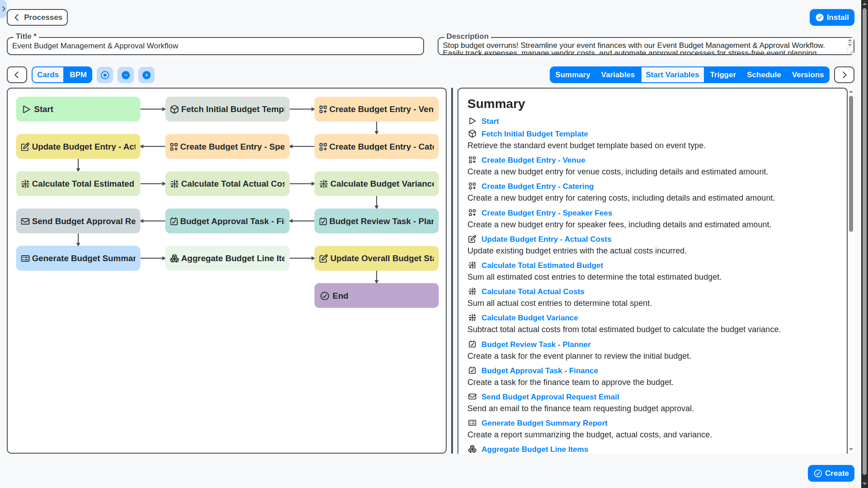868x488 pixels.
Task: Click into the workflow Title input field
Action: point(215,46)
